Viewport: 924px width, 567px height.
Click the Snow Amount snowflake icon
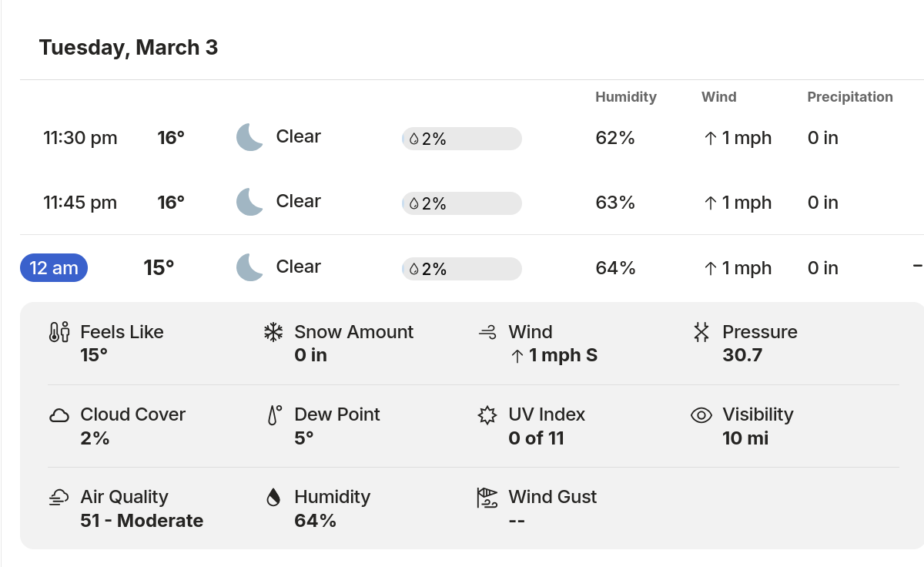(x=273, y=332)
